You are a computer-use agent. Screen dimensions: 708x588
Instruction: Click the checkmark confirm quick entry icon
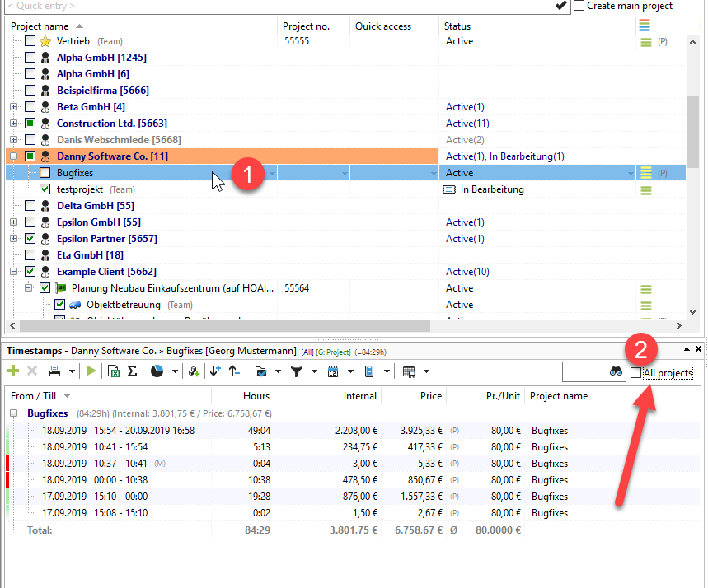[x=561, y=6]
